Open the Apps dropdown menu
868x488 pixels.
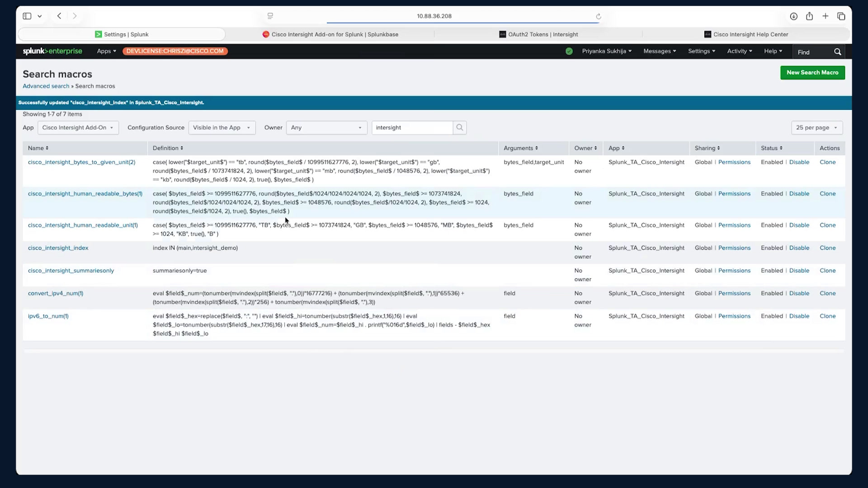107,51
